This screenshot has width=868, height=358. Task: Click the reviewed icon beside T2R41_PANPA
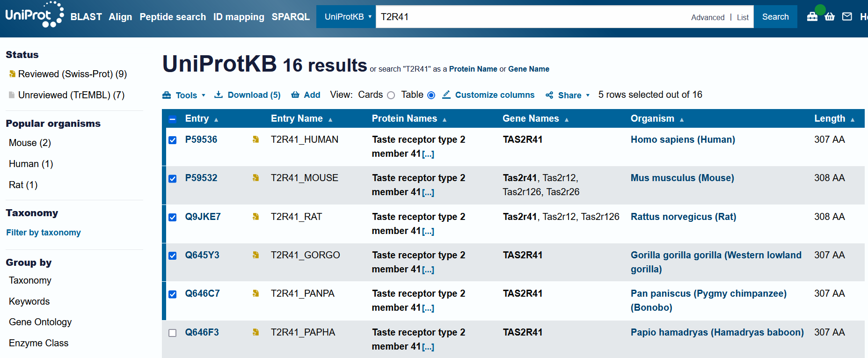point(255,293)
